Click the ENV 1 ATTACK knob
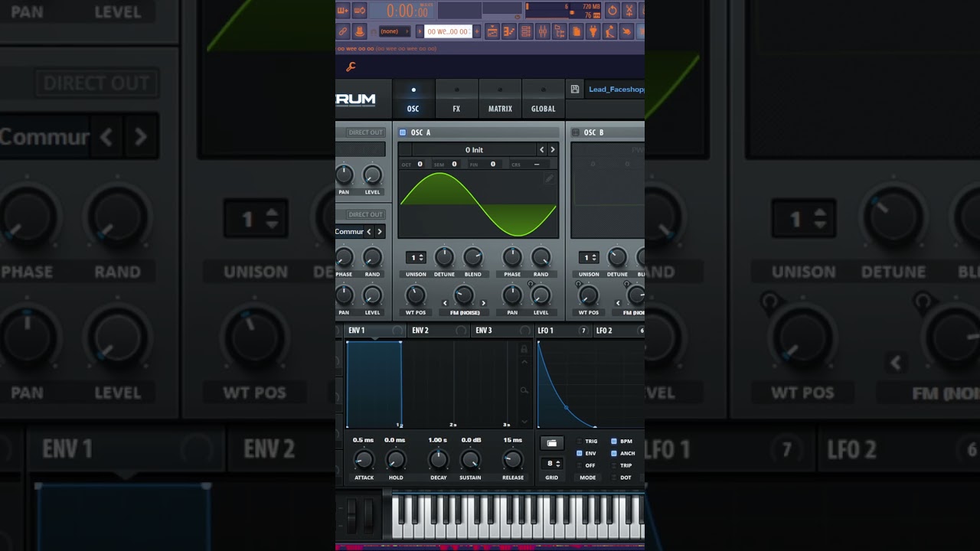This screenshot has height=551, width=980. click(x=364, y=460)
